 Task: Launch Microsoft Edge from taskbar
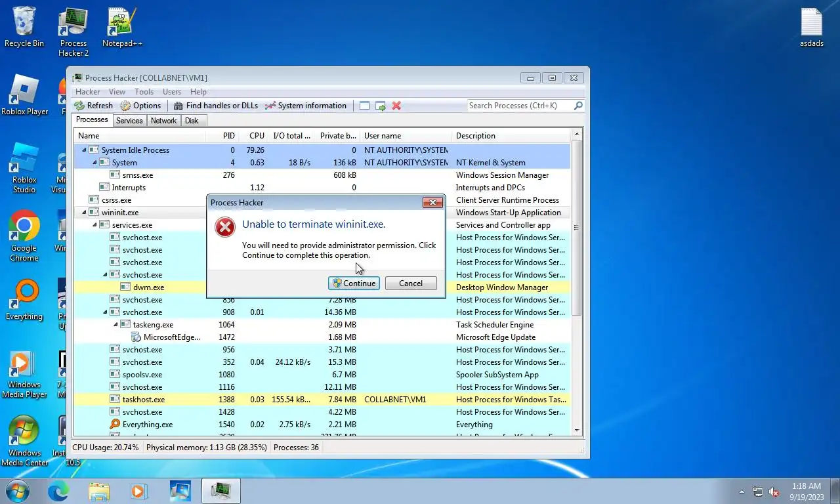[58, 491]
